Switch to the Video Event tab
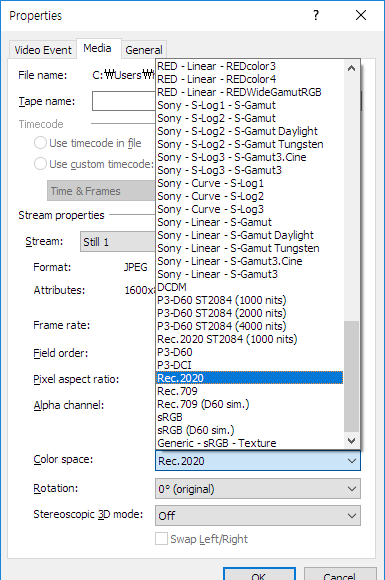385x580 pixels. (x=43, y=50)
